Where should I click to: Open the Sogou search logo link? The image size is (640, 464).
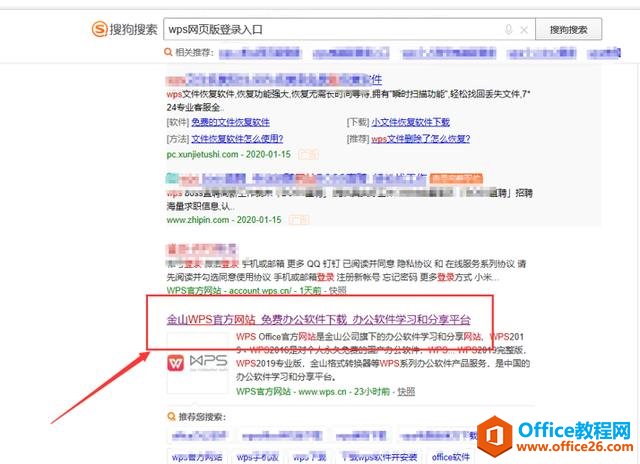(124, 29)
